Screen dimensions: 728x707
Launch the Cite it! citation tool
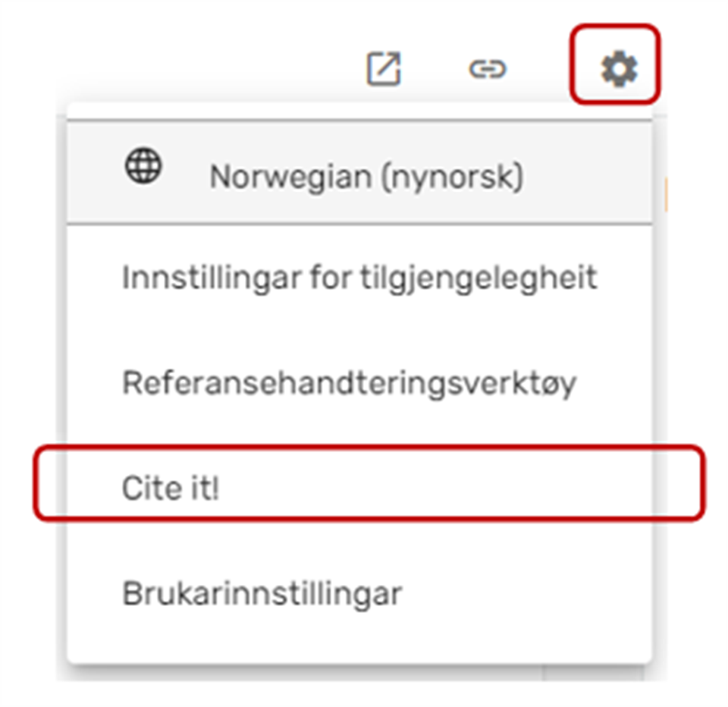pos(170,489)
